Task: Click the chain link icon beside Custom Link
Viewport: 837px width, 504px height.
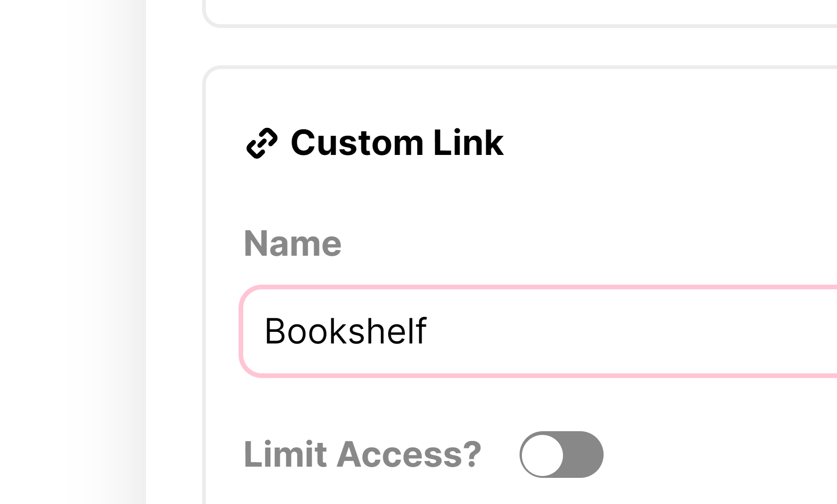Action: [262, 143]
